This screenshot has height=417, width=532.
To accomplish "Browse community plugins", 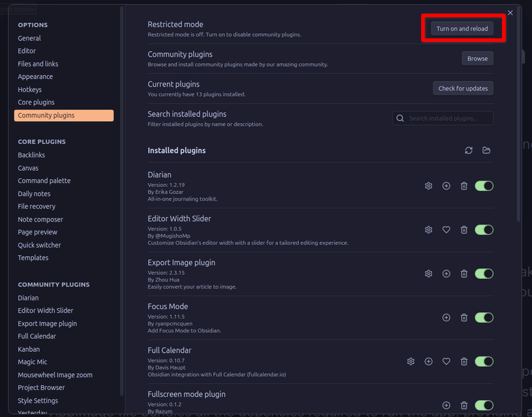I will pos(477,58).
